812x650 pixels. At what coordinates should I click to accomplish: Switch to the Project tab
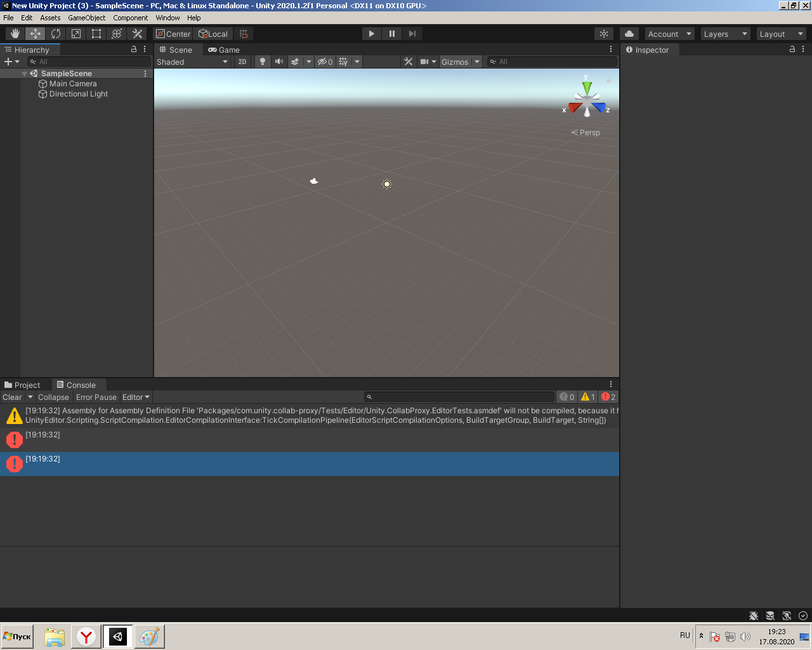click(22, 385)
